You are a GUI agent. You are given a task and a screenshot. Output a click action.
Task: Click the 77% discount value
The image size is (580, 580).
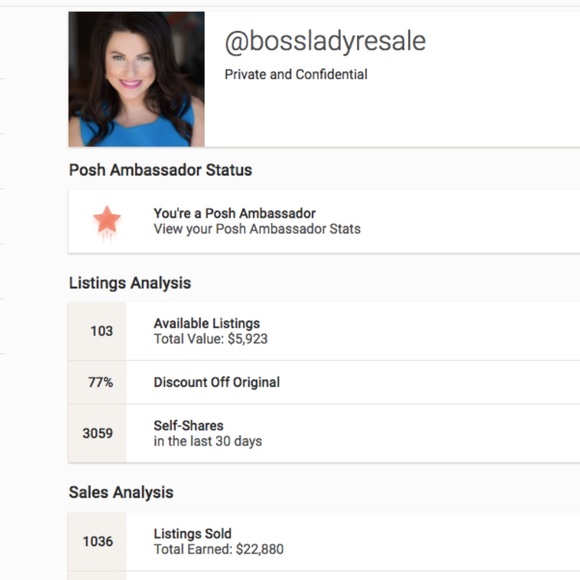click(101, 382)
